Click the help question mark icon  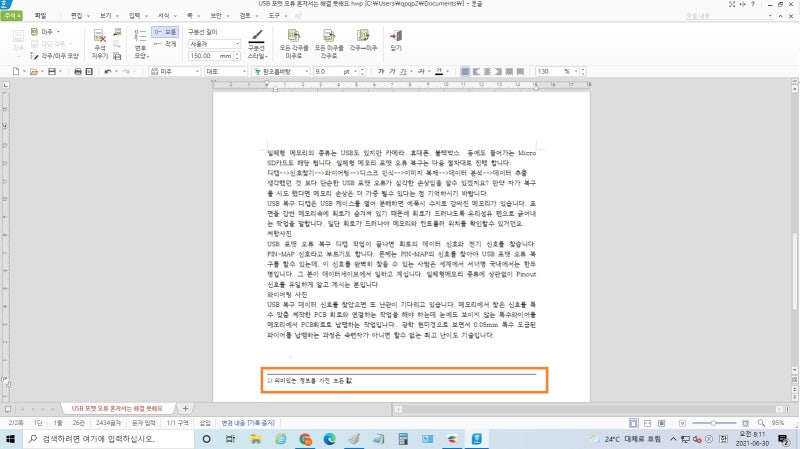pos(753,4)
